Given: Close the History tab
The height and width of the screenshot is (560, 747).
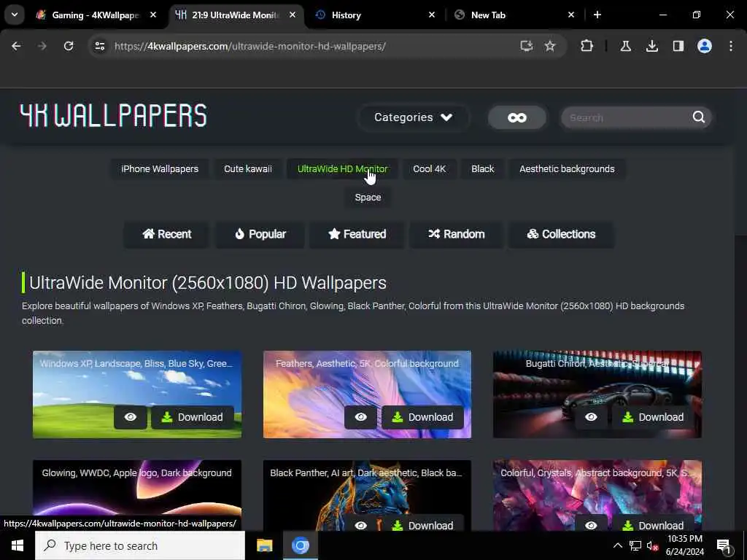Looking at the screenshot, I should tap(432, 15).
